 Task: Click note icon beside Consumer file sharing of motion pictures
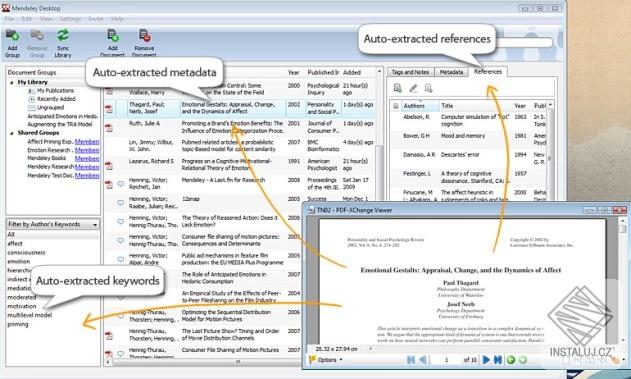coord(120,241)
